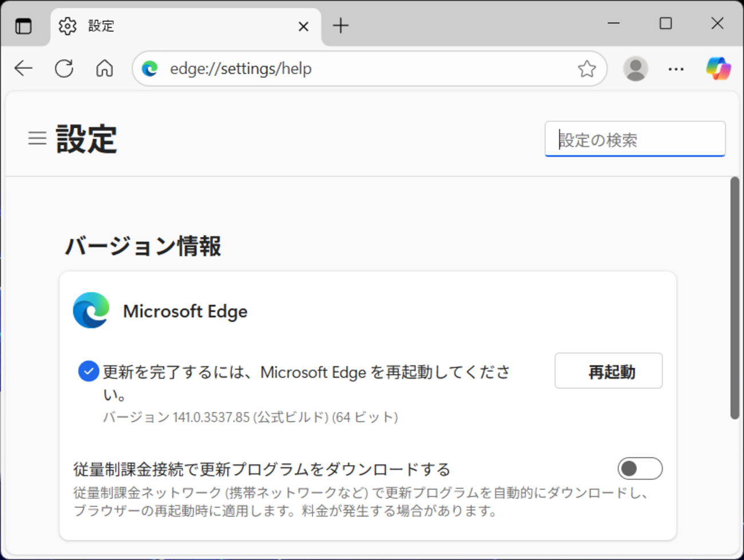The width and height of the screenshot is (744, 560).
Task: Click the Microsoft Edge product name text
Action: [x=185, y=311]
